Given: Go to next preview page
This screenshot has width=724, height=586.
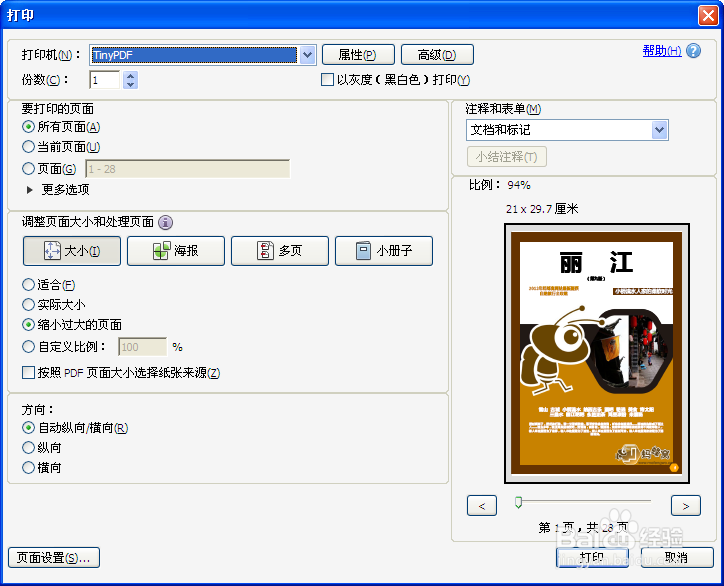Looking at the screenshot, I should tap(686, 506).
